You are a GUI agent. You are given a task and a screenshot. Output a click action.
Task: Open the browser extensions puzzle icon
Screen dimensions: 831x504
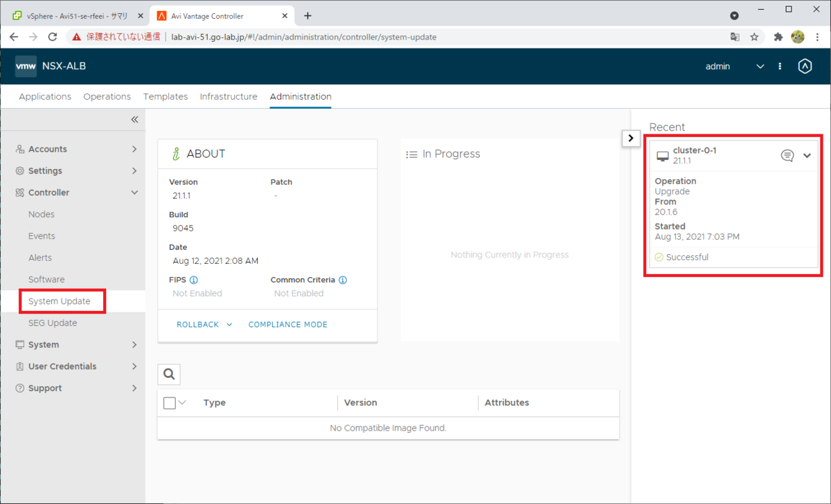[x=778, y=37]
